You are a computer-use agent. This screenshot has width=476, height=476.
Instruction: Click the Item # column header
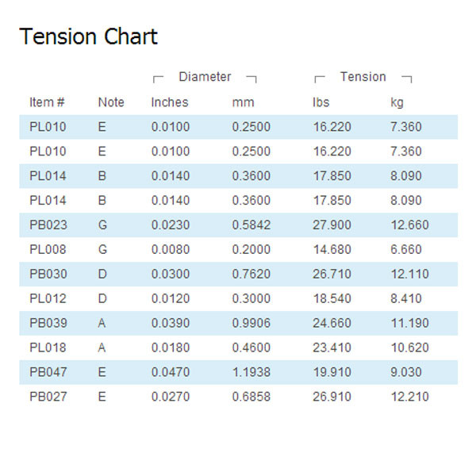coord(47,102)
